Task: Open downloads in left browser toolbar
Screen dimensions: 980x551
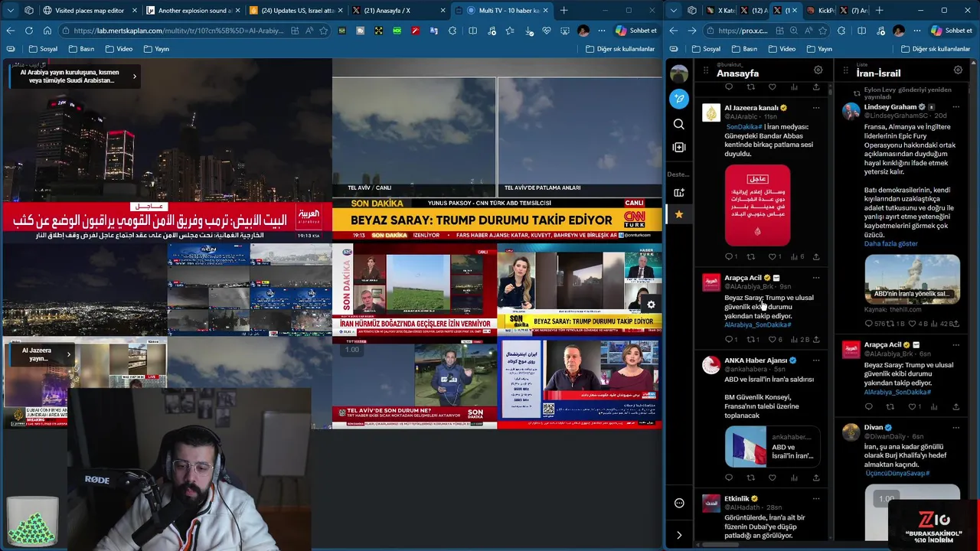Action: (x=530, y=31)
